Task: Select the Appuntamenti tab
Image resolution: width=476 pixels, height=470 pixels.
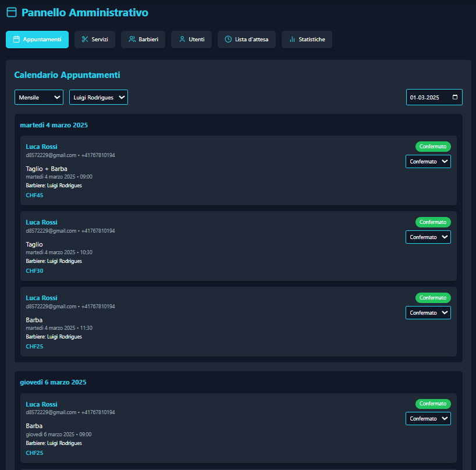Action: (x=37, y=40)
